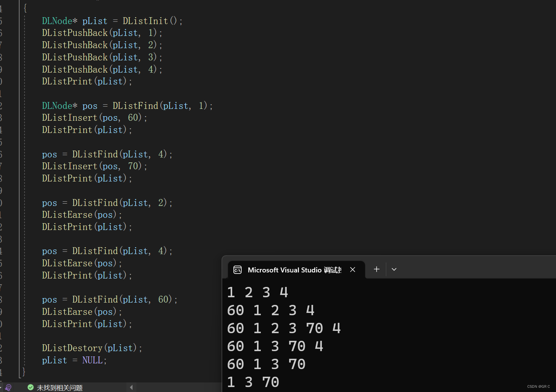Click the line 'DLNode* pList = DListInit();'

coord(112,21)
